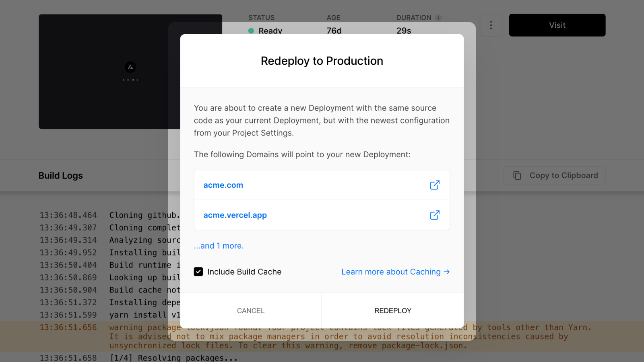Click the Visit button

557,25
